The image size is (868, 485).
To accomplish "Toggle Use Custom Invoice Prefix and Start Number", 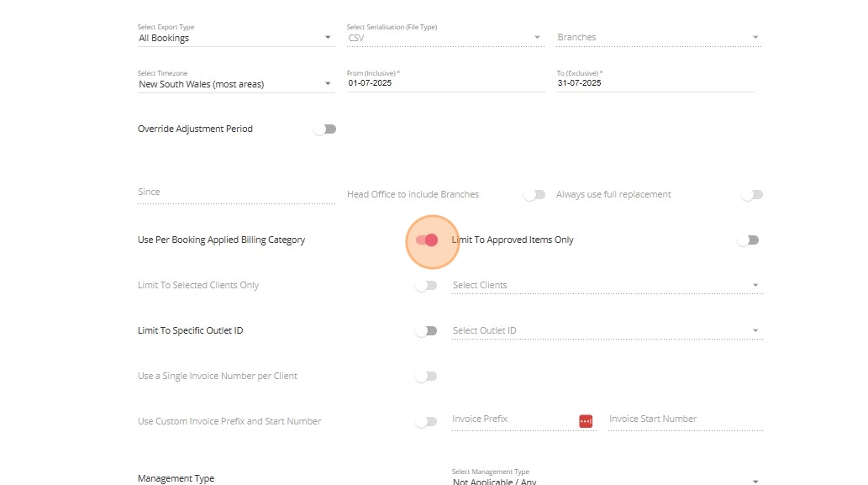I will (426, 422).
